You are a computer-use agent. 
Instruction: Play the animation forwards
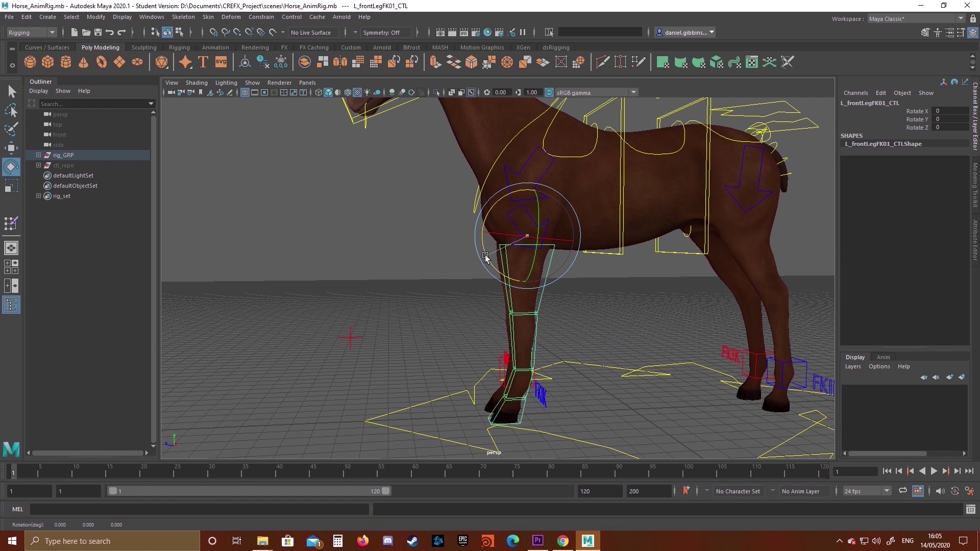(x=934, y=471)
